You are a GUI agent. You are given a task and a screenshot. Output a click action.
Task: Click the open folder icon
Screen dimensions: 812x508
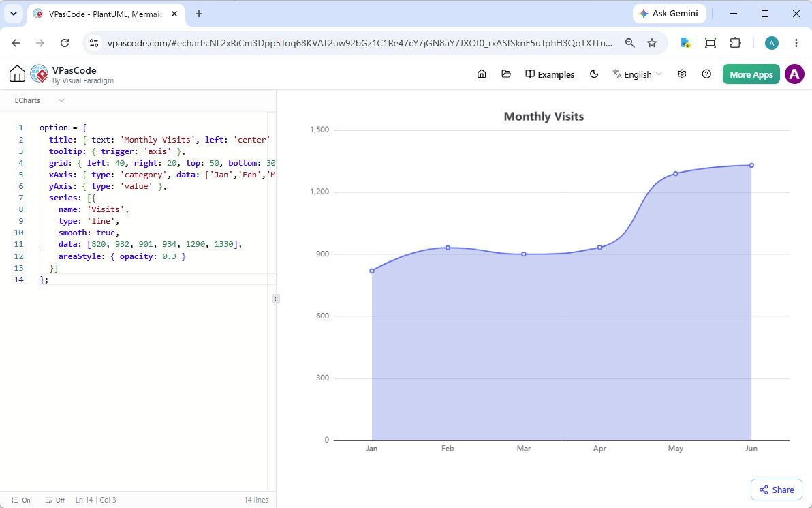pyautogui.click(x=506, y=74)
